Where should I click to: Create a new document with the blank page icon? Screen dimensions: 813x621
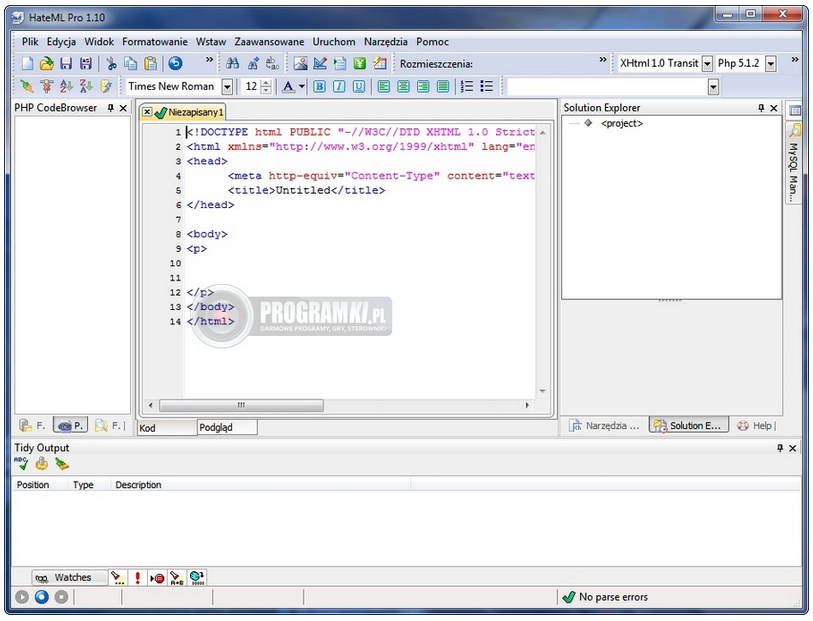point(27,63)
